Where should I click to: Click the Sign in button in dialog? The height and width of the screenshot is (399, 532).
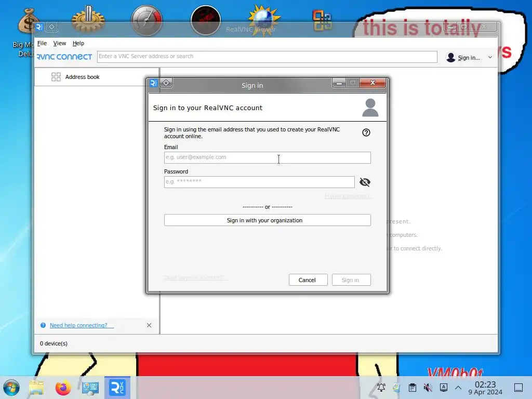[x=351, y=280]
